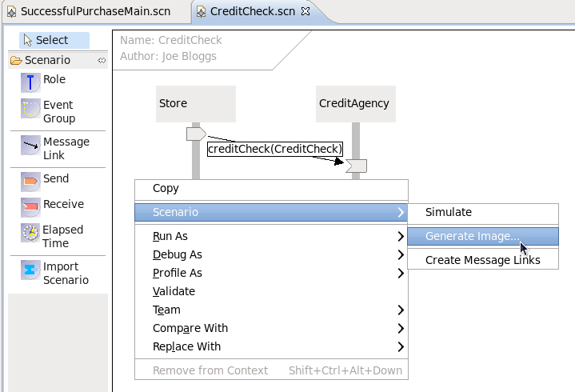
Task: Click Create Message Links menu entry
Action: tap(482, 260)
